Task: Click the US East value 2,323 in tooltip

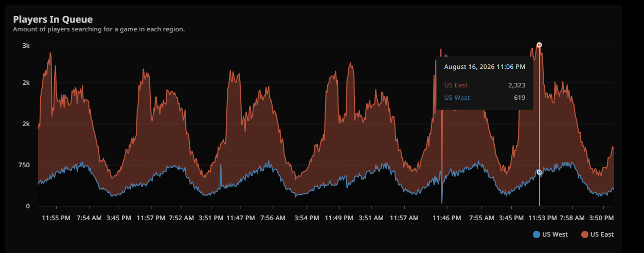Action: [516, 85]
